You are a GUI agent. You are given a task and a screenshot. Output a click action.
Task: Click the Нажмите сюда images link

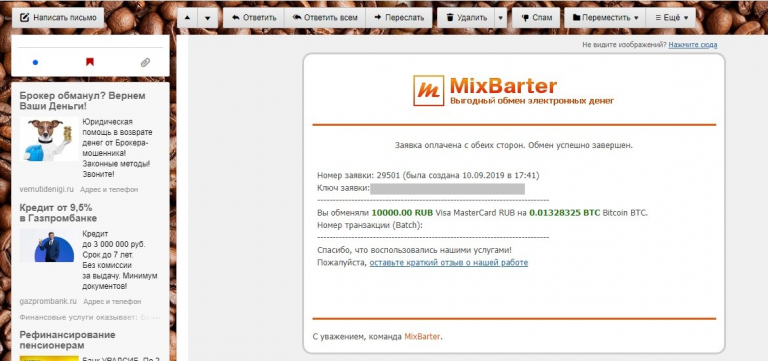tap(693, 45)
